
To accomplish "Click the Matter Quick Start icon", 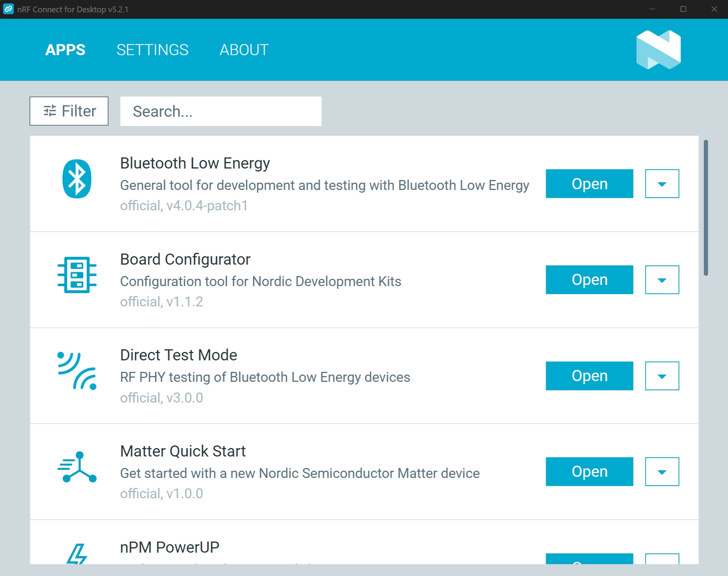I will click(77, 467).
